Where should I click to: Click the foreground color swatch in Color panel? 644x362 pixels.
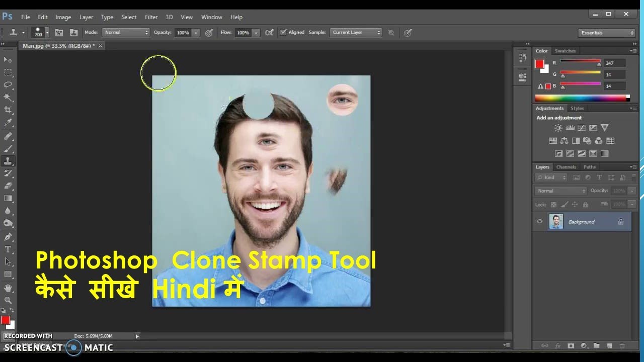pos(539,64)
